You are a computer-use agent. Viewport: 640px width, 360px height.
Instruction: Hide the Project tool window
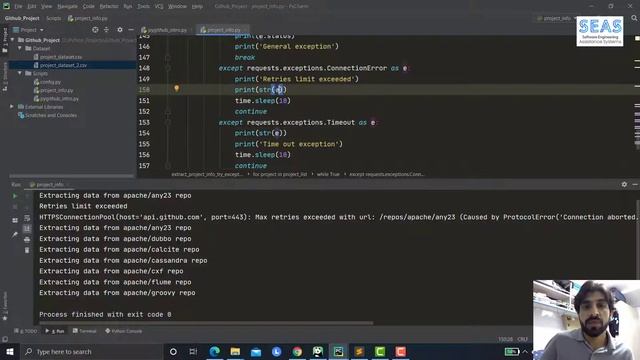pyautogui.click(x=131, y=30)
